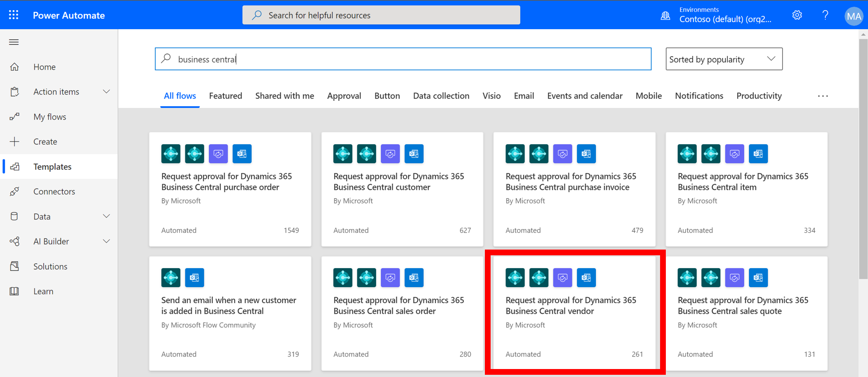
Task: Open the Email tab
Action: point(524,96)
